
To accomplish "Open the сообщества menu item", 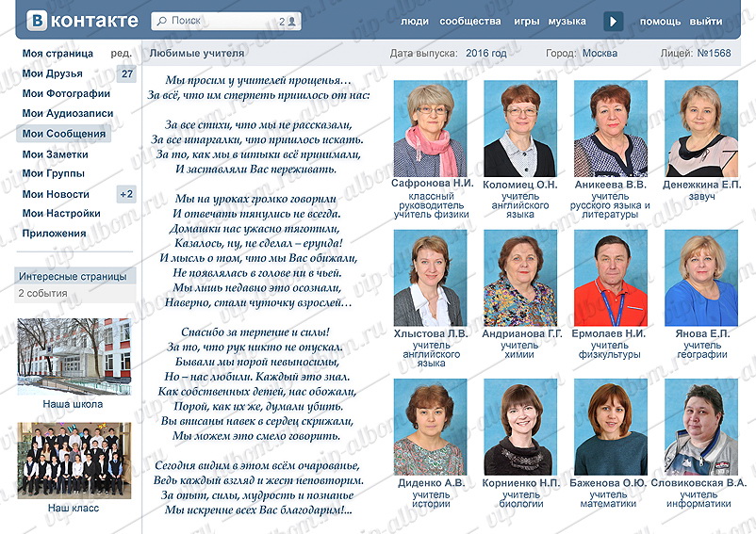I will tap(470, 21).
